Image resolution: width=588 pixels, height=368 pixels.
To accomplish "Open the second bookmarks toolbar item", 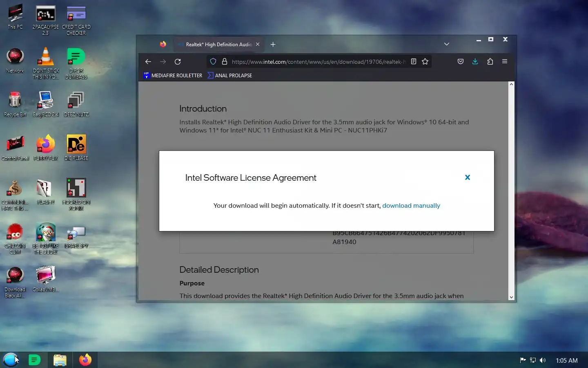I will click(x=229, y=75).
